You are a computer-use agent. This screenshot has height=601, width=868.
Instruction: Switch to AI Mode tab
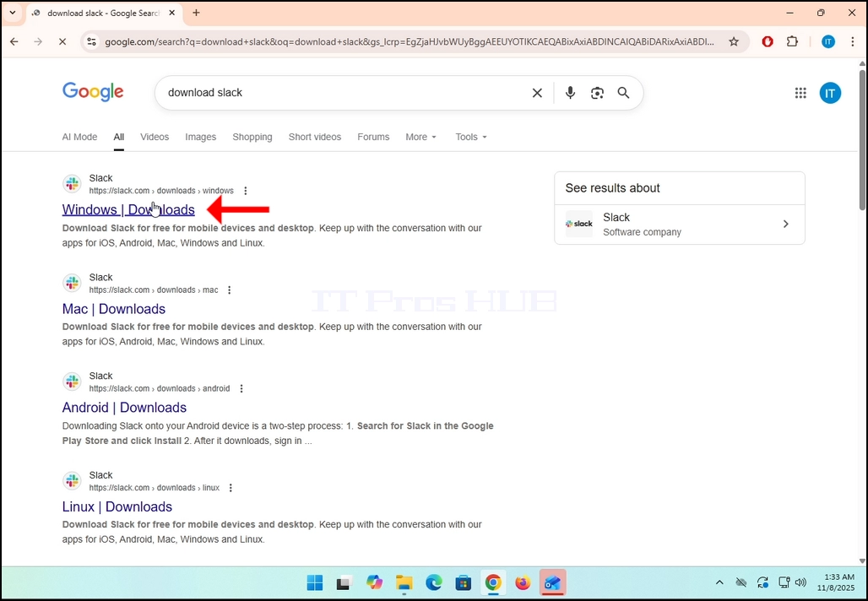click(x=79, y=137)
